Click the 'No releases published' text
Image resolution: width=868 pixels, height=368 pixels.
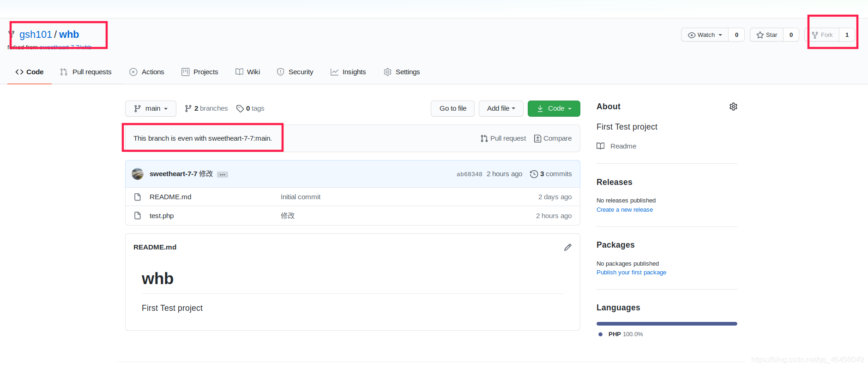[x=626, y=201]
